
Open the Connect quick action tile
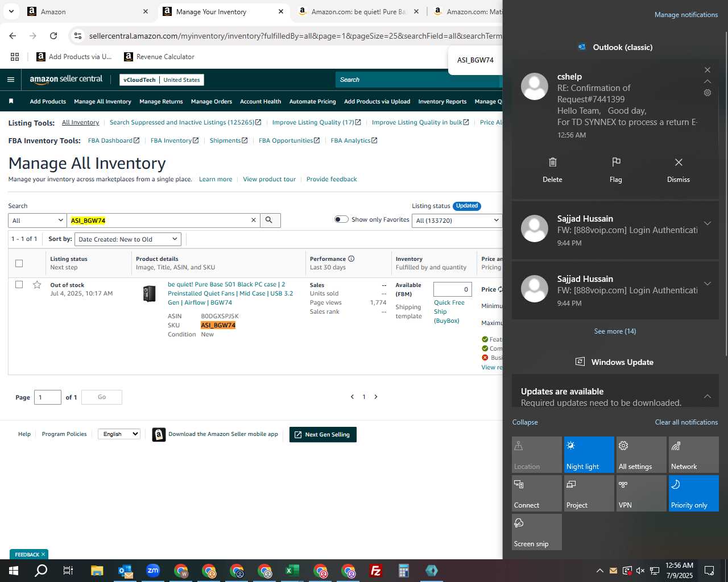536,493
